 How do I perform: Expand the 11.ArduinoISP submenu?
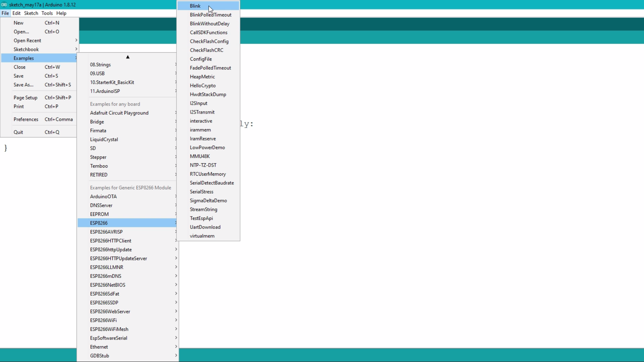pyautogui.click(x=127, y=91)
